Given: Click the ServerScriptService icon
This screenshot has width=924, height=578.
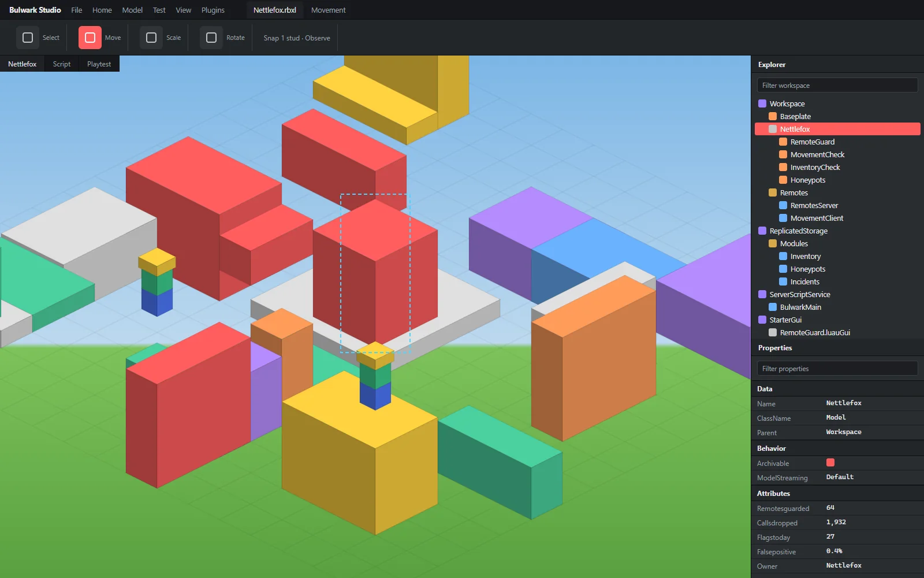Looking at the screenshot, I should (x=762, y=294).
